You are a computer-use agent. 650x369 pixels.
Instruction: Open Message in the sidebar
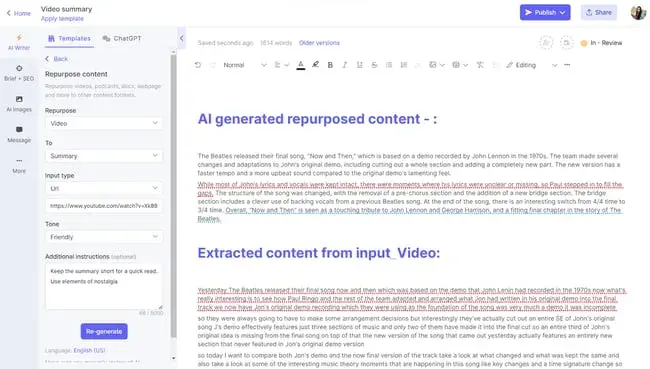pos(19,135)
